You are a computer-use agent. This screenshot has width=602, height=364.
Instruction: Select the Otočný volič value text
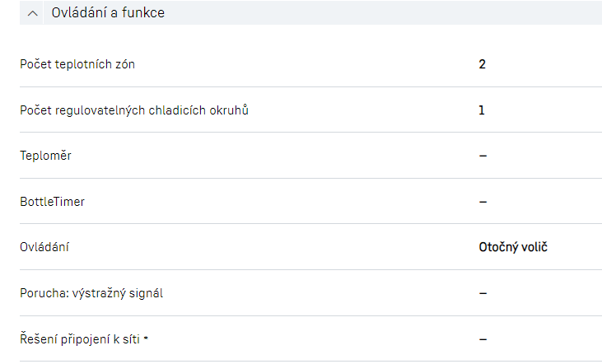tap(513, 246)
